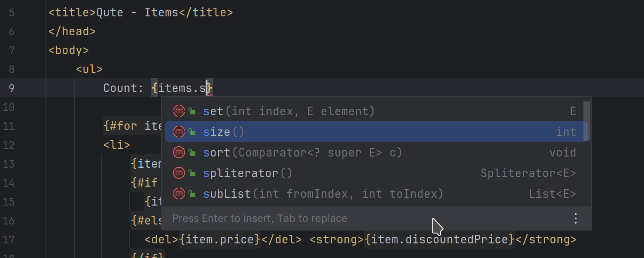Choose the size() completion suggestion
The width and height of the screenshot is (644, 258).
pyautogui.click(x=223, y=132)
